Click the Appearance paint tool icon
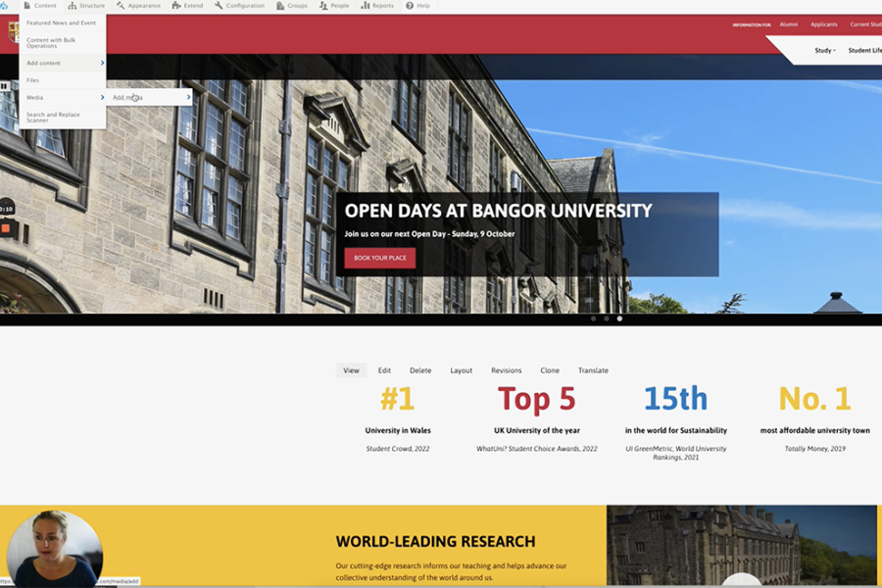This screenshot has height=588, width=882. 121,6
